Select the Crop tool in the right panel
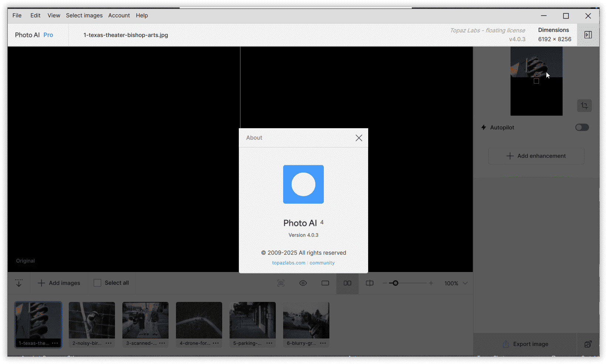The height and width of the screenshot is (364, 607). point(584,106)
